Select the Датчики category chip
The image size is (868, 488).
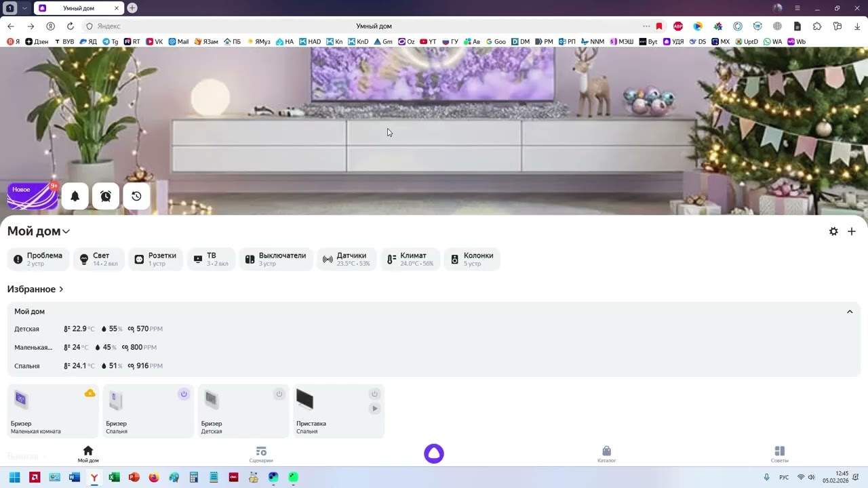point(347,259)
